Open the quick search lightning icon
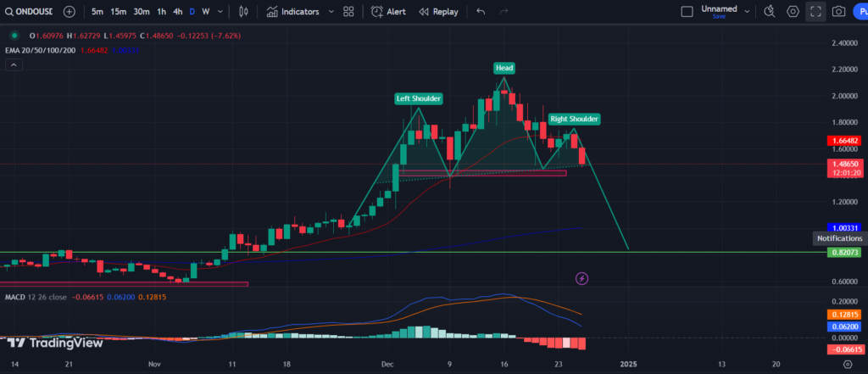 click(x=770, y=12)
